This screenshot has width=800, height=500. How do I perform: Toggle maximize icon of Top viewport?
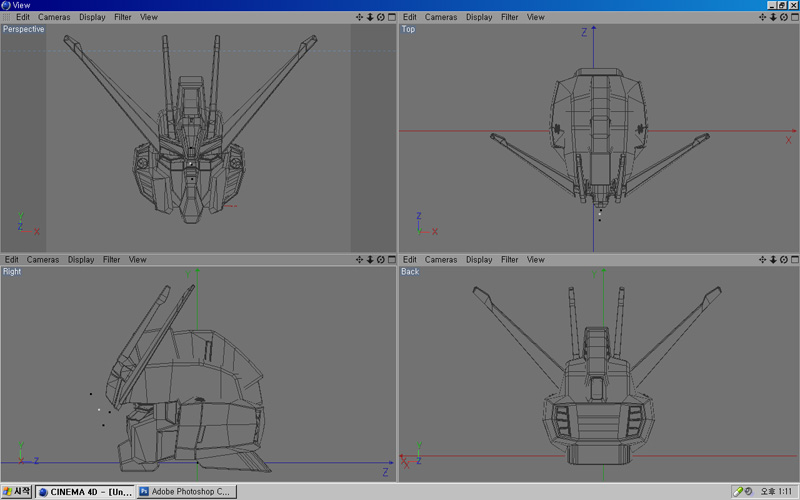coord(795,17)
